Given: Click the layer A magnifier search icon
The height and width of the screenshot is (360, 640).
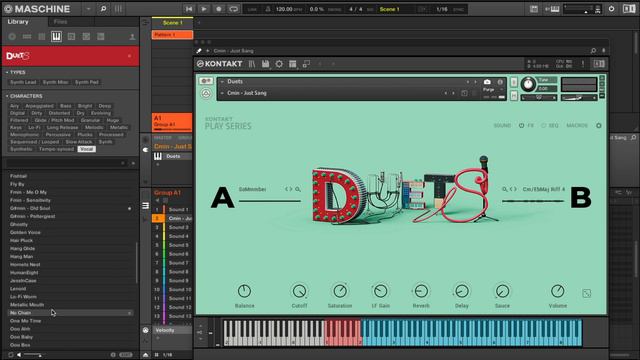Looking at the screenshot, I should coord(298,189).
